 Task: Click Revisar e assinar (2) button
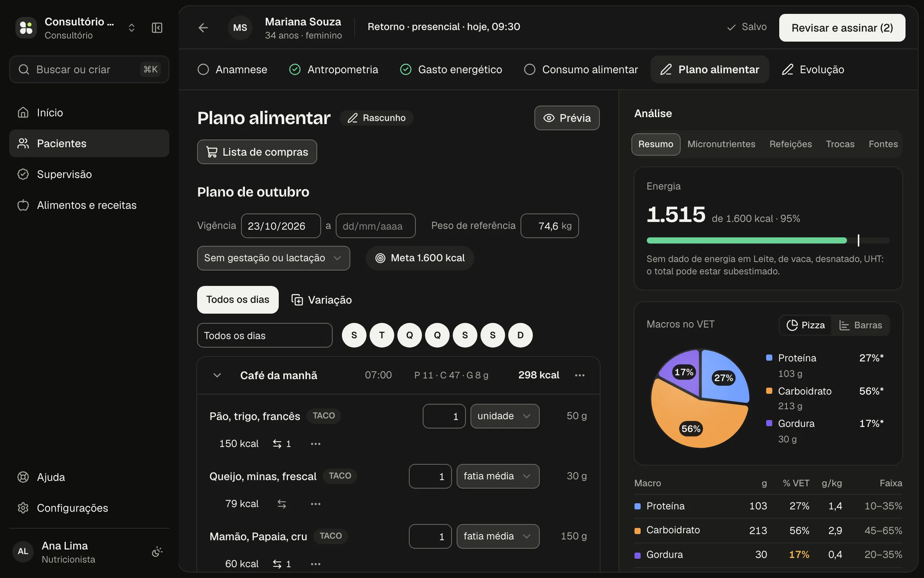pyautogui.click(x=842, y=28)
